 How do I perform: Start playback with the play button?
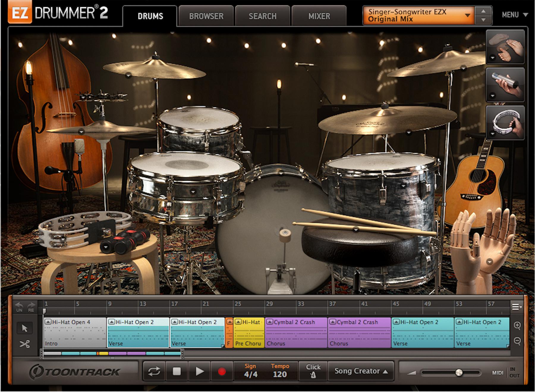coord(199,371)
